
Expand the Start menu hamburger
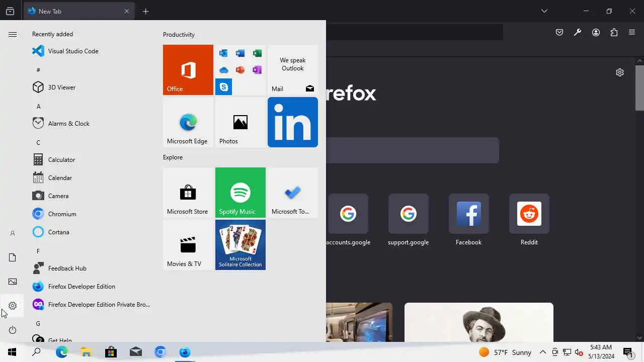(13, 34)
